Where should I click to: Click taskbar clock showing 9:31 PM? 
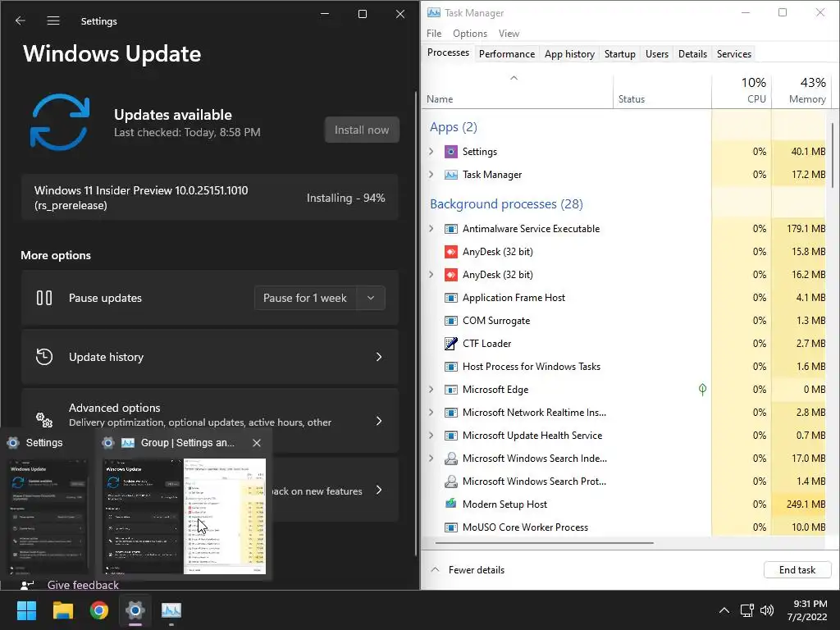(x=807, y=610)
